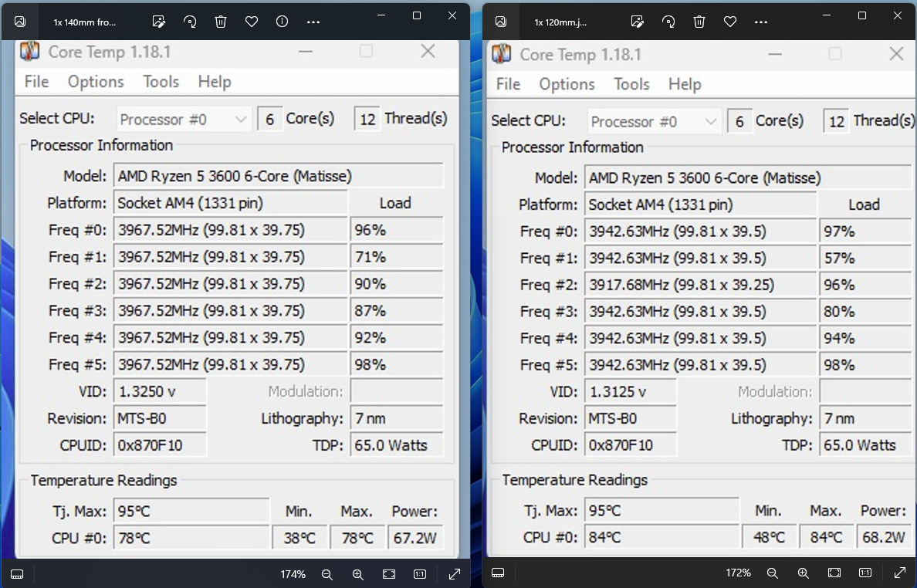This screenshot has width=917, height=588.
Task: Zoom out on the 120mm photo at 172%
Action: 773,573
